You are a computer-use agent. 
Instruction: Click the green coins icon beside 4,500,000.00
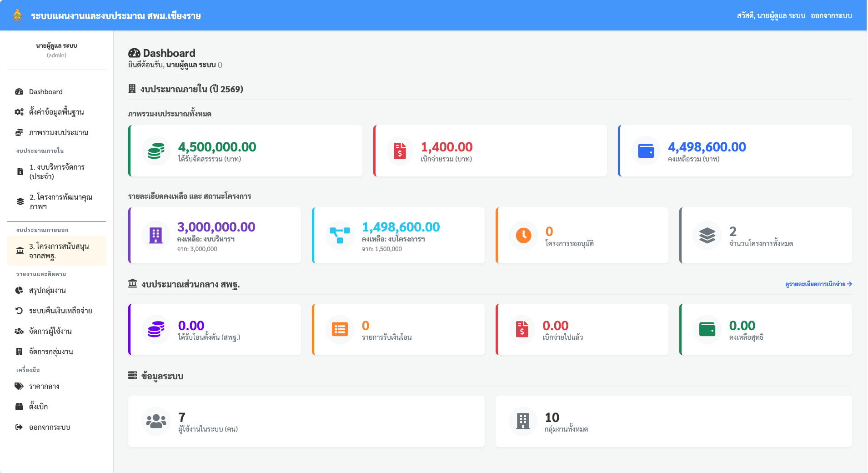156,151
